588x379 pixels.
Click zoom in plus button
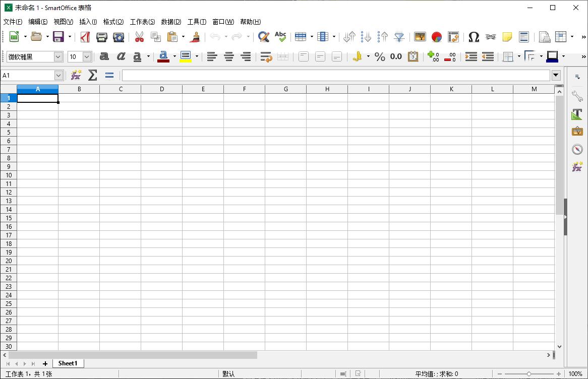[x=559, y=374]
